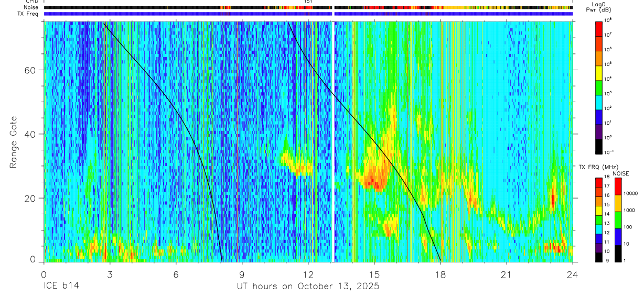This screenshot has width=644, height=297.
Task: Click the 'NOISE' colorbar title
Action: [621, 173]
